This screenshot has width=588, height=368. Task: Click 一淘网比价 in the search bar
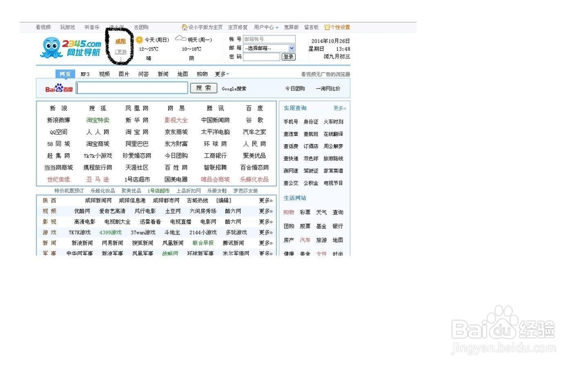click(328, 89)
